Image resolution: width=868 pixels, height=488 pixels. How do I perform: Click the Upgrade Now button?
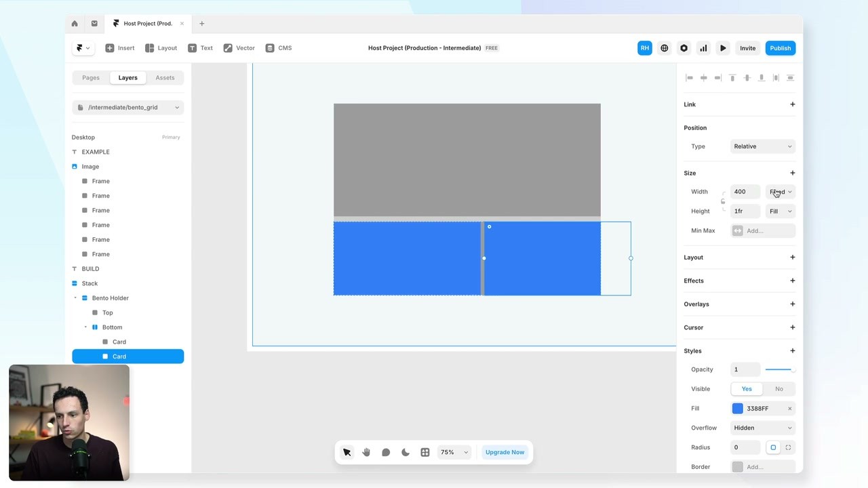[505, 452]
